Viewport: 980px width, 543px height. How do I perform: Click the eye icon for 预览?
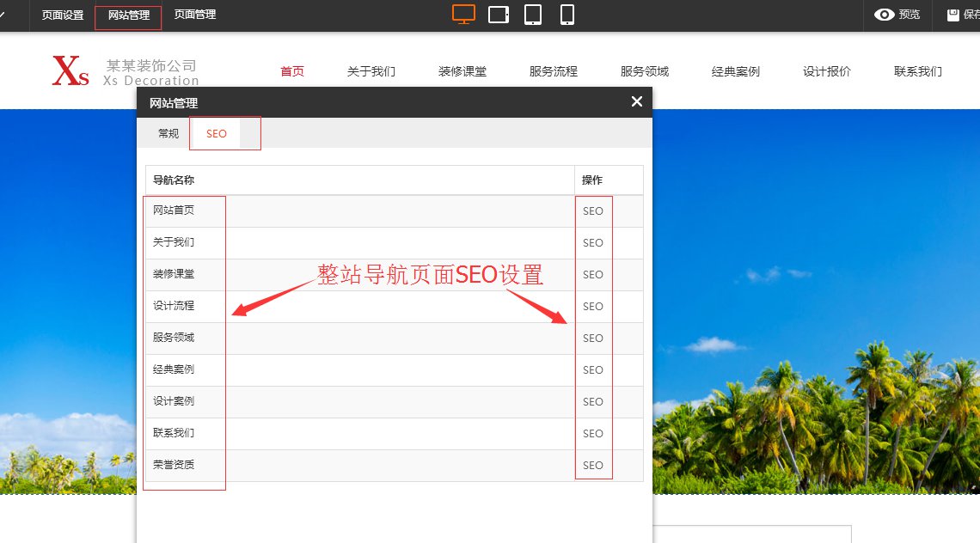pos(884,15)
